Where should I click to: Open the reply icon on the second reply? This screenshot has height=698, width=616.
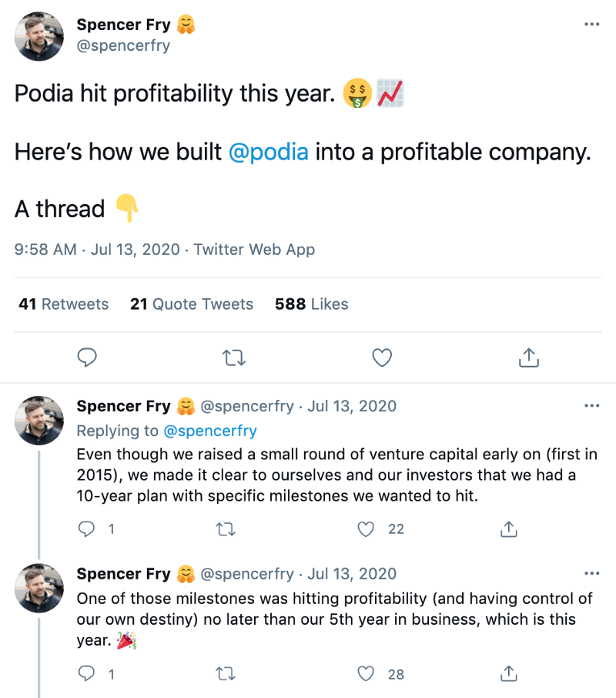coord(86,673)
